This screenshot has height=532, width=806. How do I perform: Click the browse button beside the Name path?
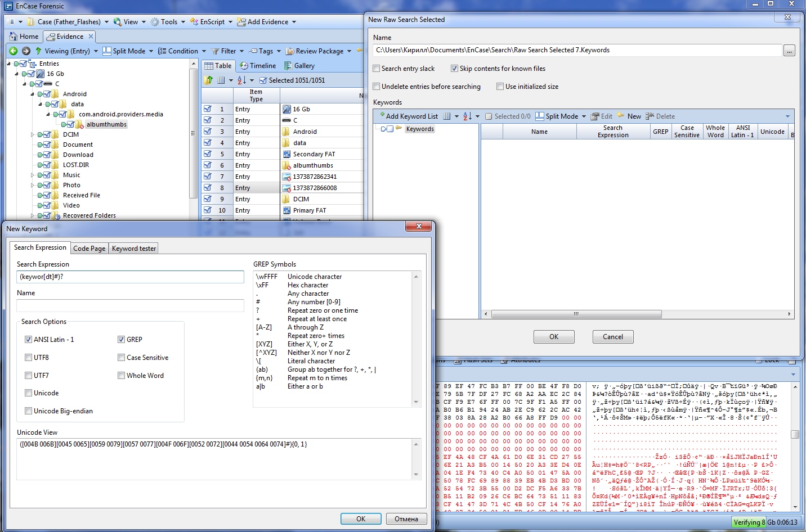click(x=789, y=51)
